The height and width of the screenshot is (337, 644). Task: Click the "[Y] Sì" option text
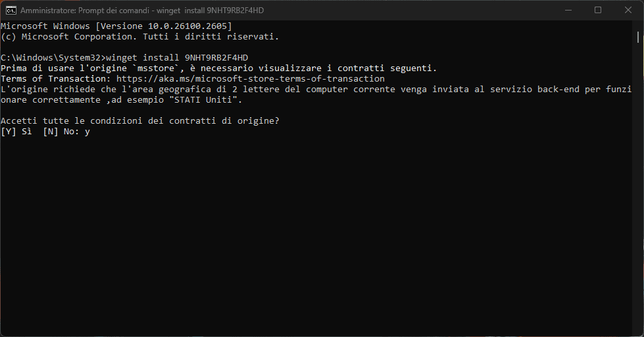point(16,132)
